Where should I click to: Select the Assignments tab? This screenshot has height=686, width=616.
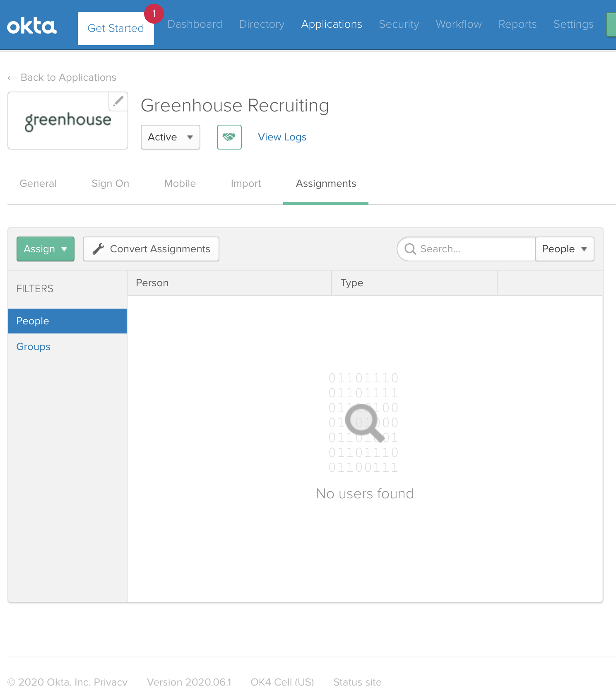coord(326,184)
